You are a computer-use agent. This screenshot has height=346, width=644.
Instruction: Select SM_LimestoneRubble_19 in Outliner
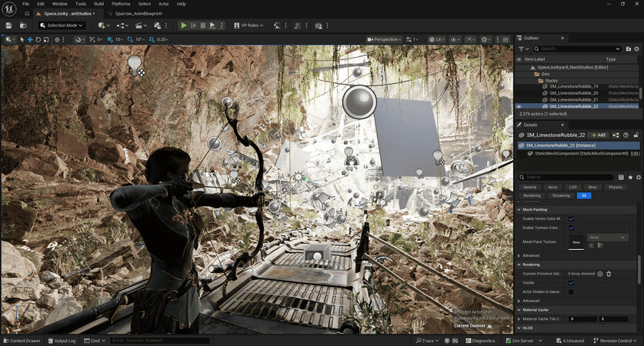point(573,87)
